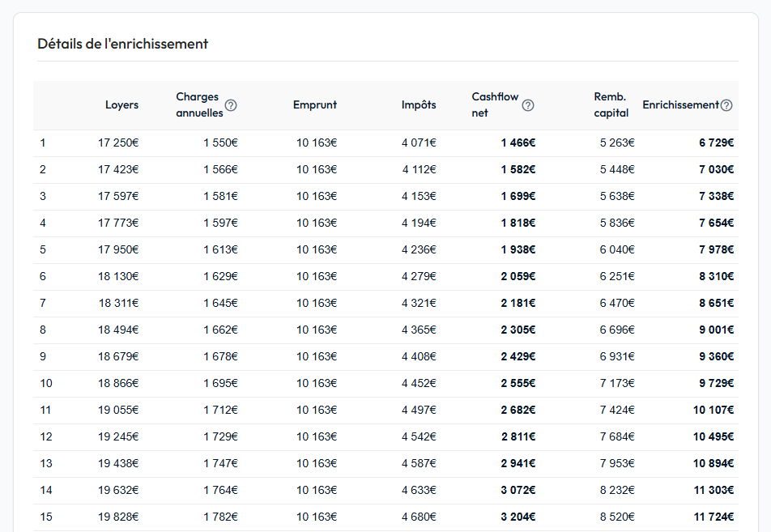Click the 7 173€ capital repayment cell

(x=617, y=384)
